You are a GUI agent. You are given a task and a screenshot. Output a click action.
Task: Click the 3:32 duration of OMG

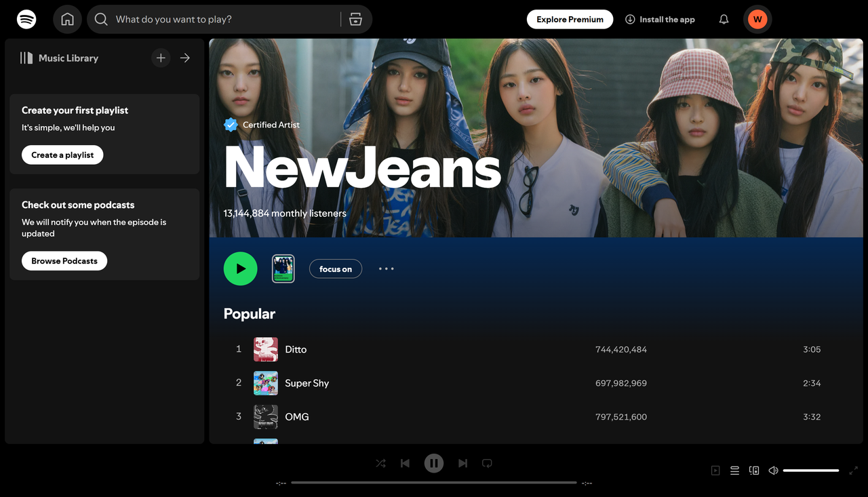812,417
